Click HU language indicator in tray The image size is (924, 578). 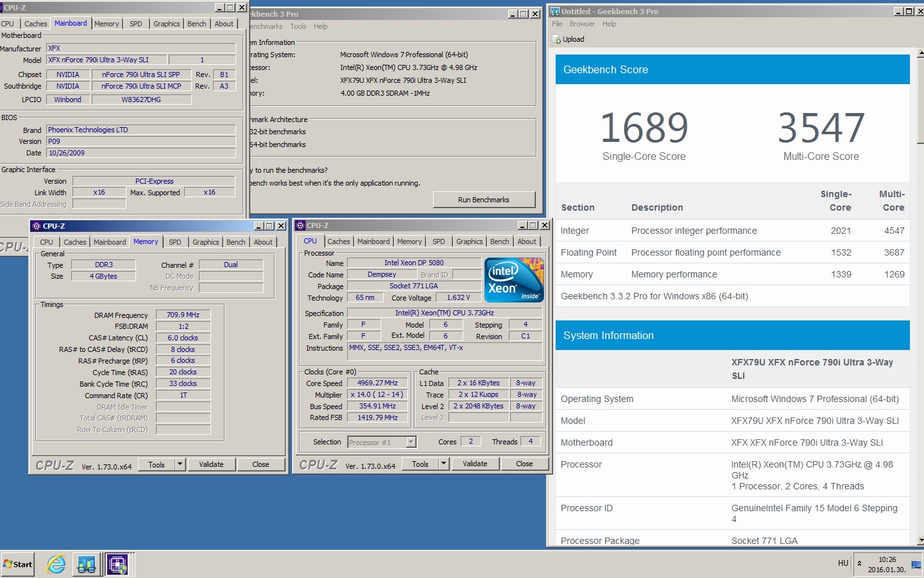[x=843, y=563]
